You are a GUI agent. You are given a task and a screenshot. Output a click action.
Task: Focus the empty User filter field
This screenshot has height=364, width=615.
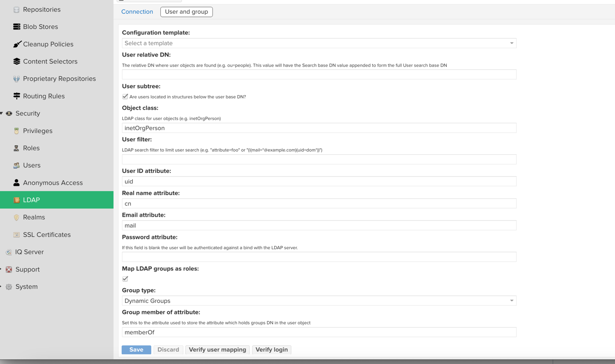point(319,160)
